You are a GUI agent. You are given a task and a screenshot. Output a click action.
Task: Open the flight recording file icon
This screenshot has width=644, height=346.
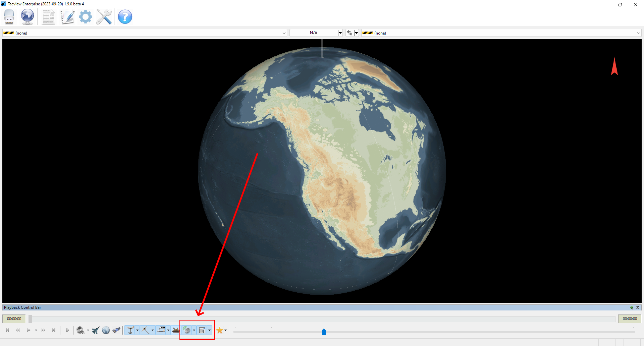coord(9,17)
